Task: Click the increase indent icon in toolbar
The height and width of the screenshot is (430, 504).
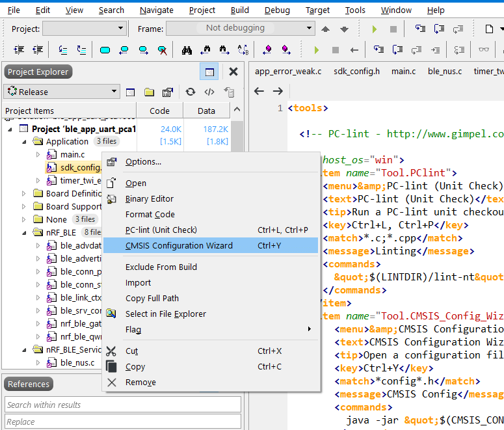Action: tap(19, 50)
